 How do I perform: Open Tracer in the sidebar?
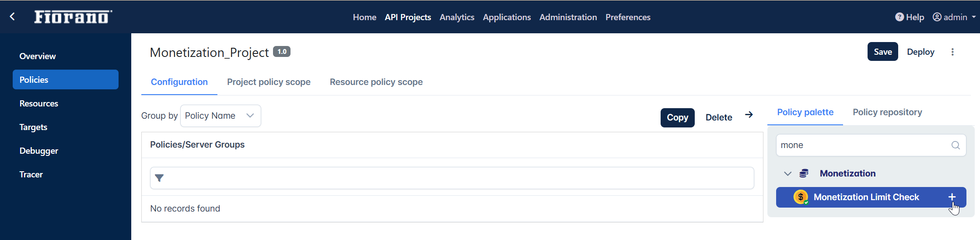click(x=31, y=174)
